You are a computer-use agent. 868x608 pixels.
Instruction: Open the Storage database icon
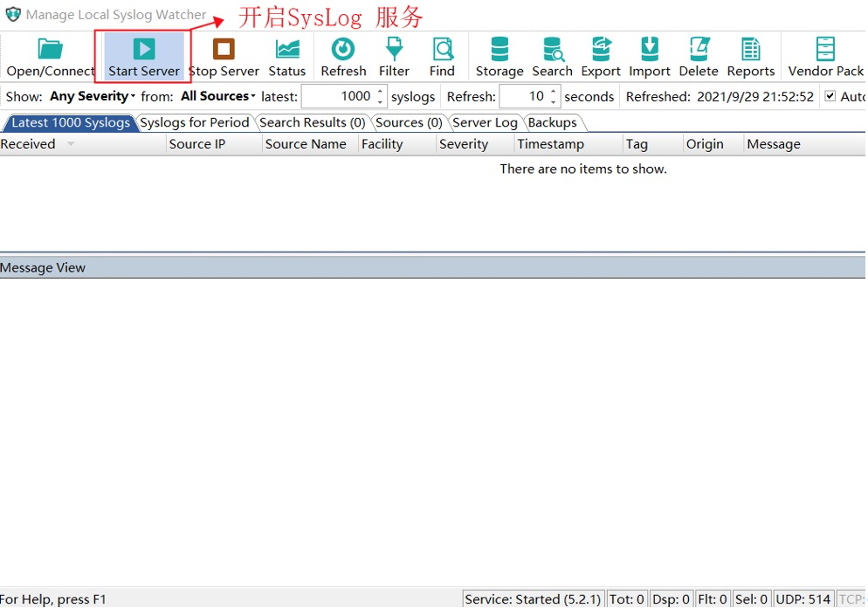click(499, 49)
